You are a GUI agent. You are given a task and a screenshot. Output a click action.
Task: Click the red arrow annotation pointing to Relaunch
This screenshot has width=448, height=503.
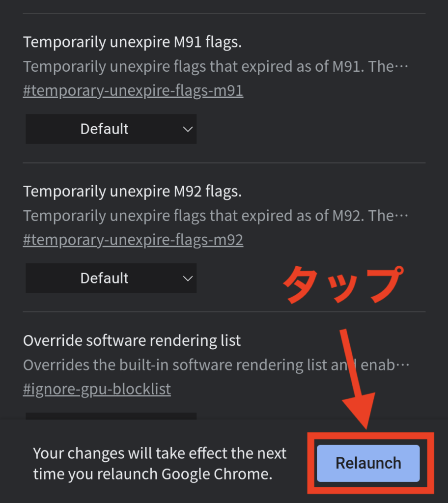(358, 379)
